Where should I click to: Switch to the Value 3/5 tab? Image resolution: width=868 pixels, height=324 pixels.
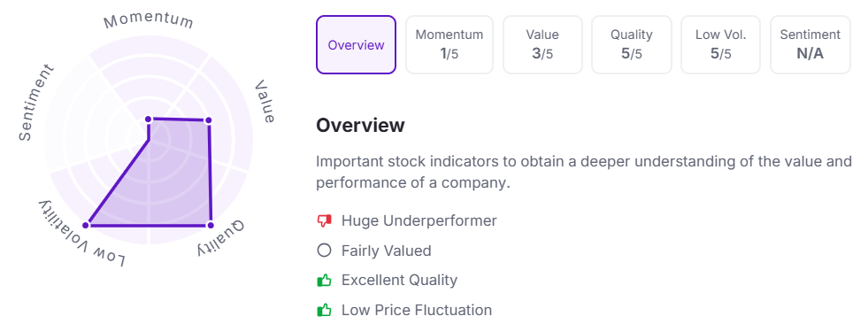coord(542,45)
